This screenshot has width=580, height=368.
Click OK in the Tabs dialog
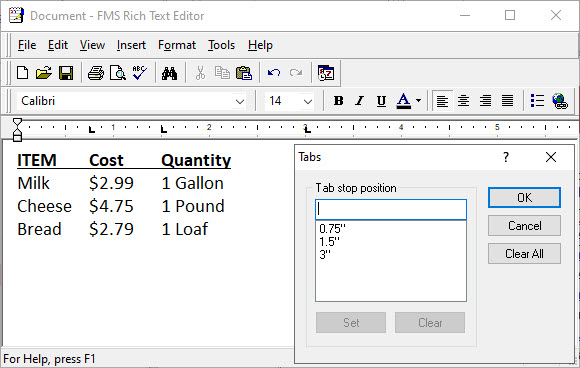524,197
